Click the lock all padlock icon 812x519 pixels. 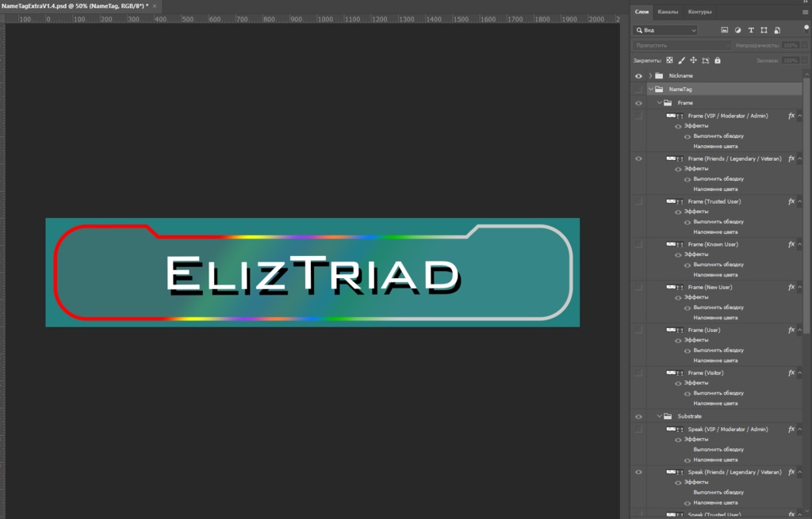coord(718,59)
